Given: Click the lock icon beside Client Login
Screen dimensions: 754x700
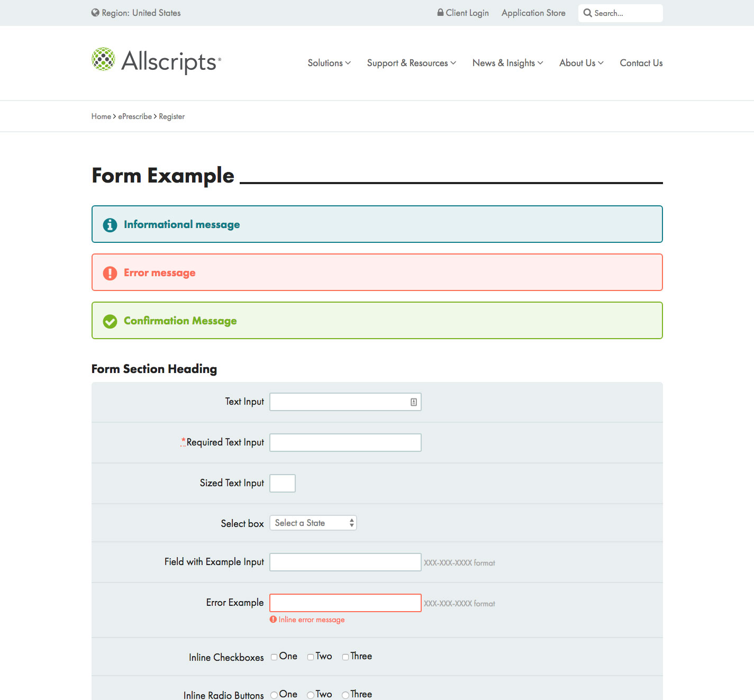Looking at the screenshot, I should tap(440, 12).
